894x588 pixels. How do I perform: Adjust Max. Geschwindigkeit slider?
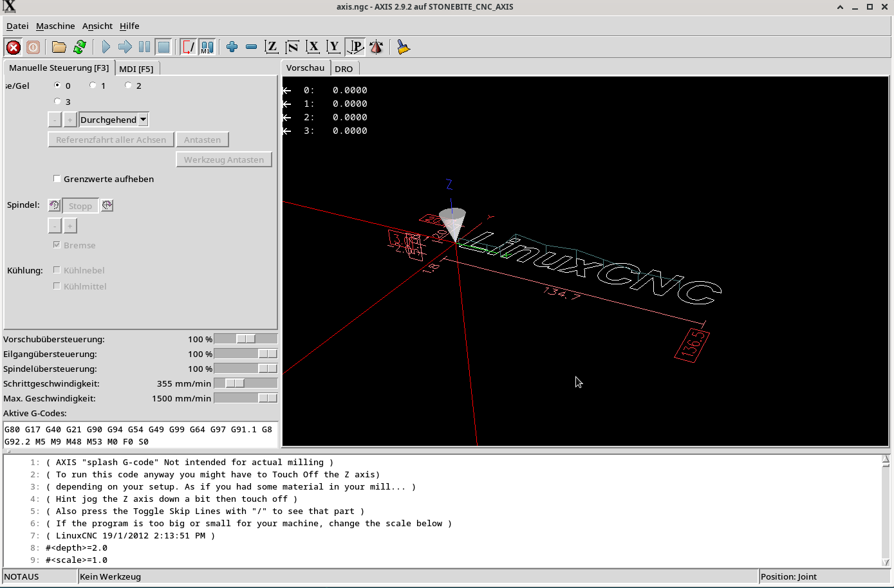point(246,398)
